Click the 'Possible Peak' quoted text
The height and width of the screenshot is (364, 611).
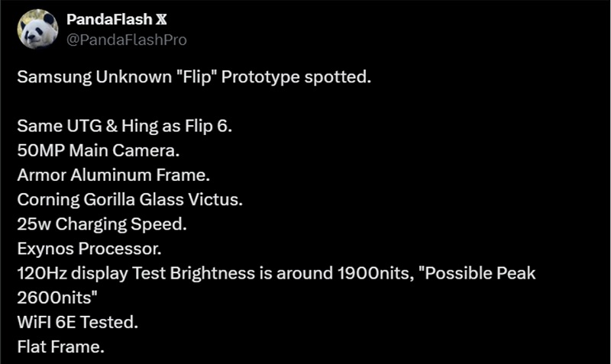(480, 273)
